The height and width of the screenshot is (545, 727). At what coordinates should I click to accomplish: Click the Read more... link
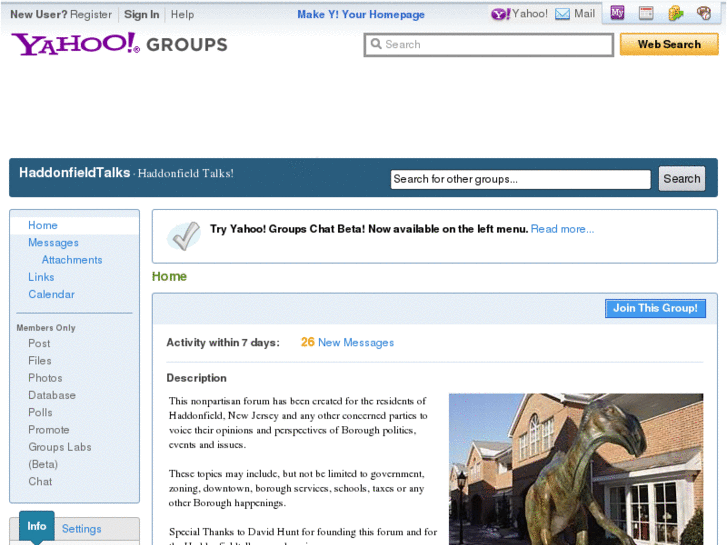coord(562,229)
